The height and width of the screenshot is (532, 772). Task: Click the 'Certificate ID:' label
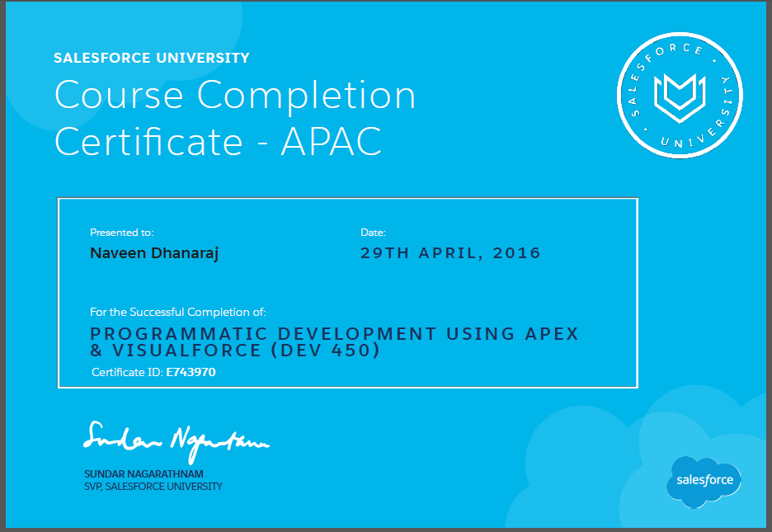[128, 373]
